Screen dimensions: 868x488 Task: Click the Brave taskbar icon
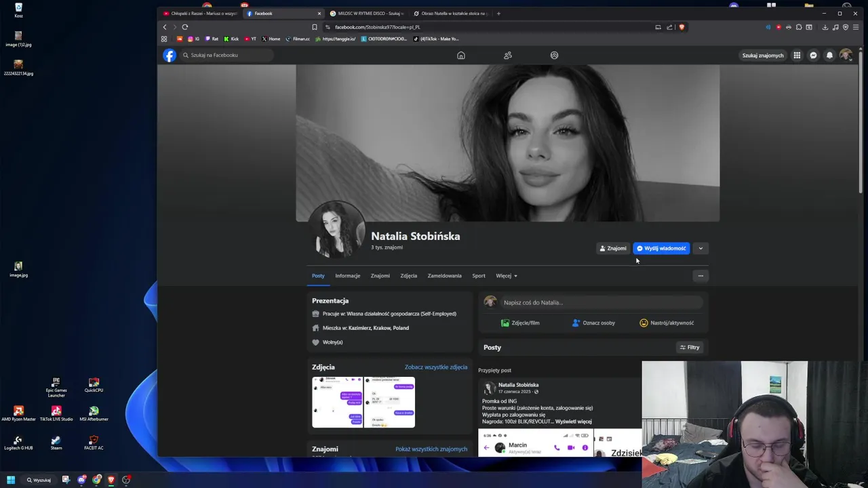111,480
